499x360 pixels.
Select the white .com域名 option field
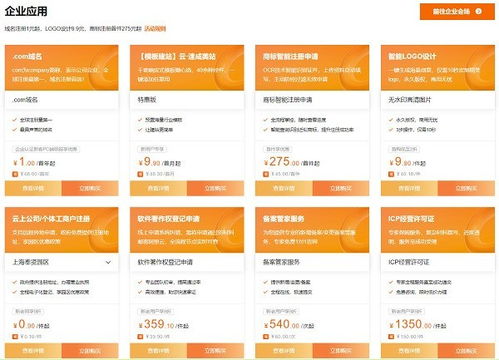62,100
